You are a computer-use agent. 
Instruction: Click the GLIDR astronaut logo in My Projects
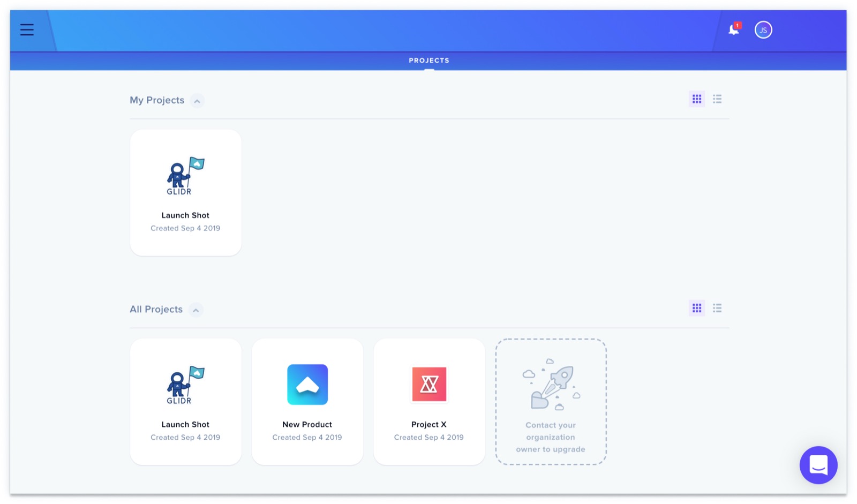click(x=185, y=176)
